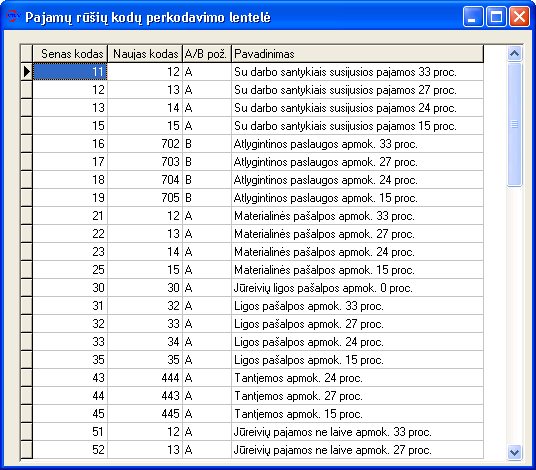536x470 pixels.
Task: Click the cell 'Jūreivių ligos pašalpos apmok. 0 proc.'
Action: pos(358,287)
